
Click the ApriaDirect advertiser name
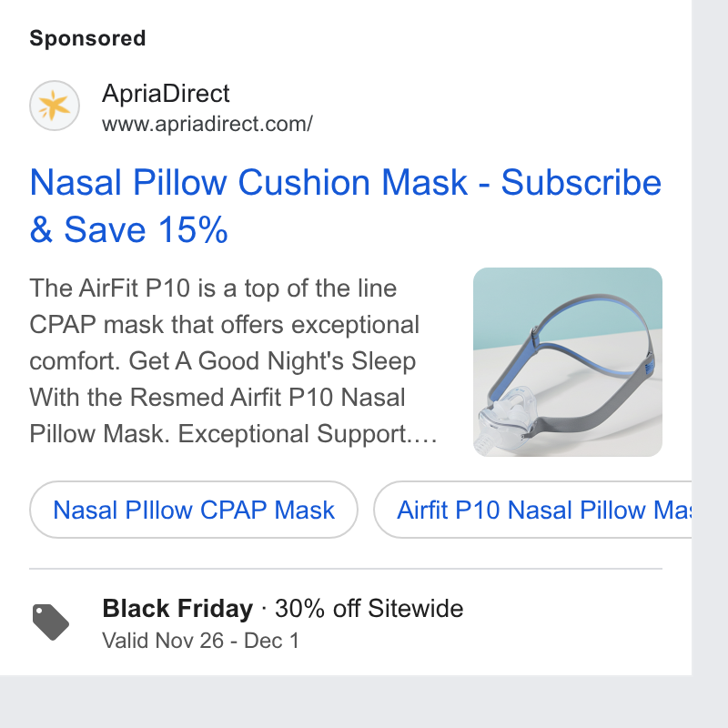tap(166, 94)
